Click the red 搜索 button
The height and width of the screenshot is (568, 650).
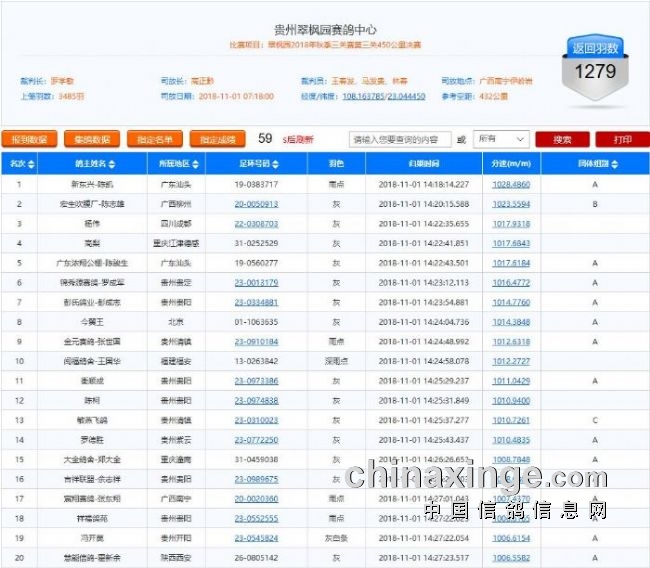tap(562, 139)
